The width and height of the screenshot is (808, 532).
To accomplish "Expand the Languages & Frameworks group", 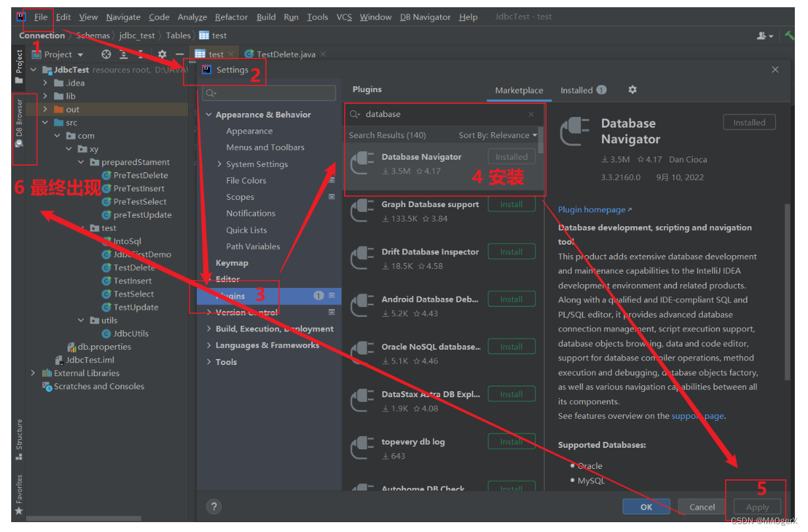I will pyautogui.click(x=209, y=345).
